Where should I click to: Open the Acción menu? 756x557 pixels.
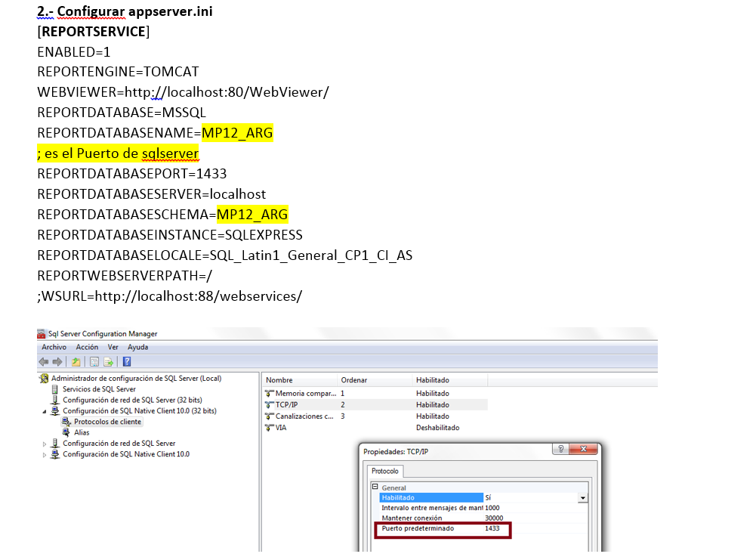point(87,347)
